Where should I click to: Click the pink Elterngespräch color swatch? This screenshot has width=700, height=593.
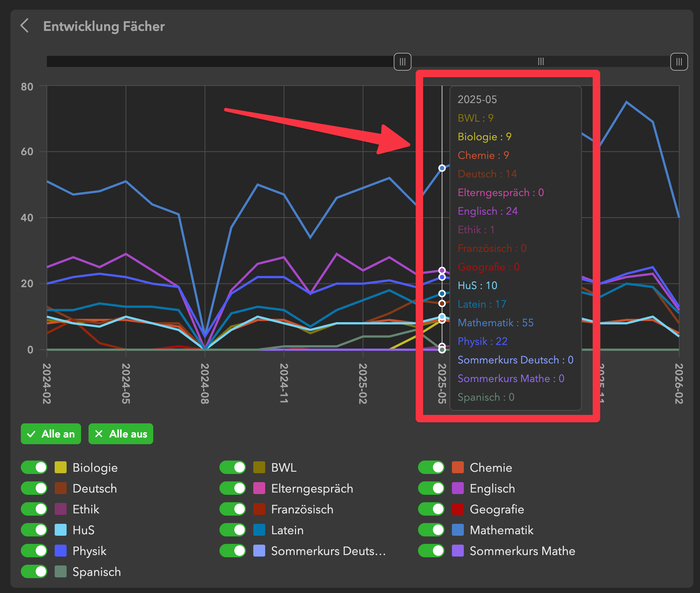click(259, 488)
